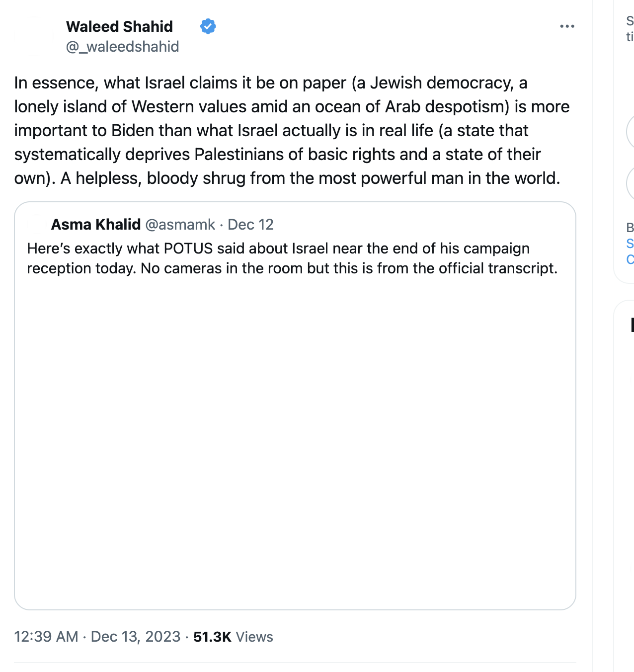Click Asma Khalid's profile picture
This screenshot has width=634, height=672.
pos(36,225)
